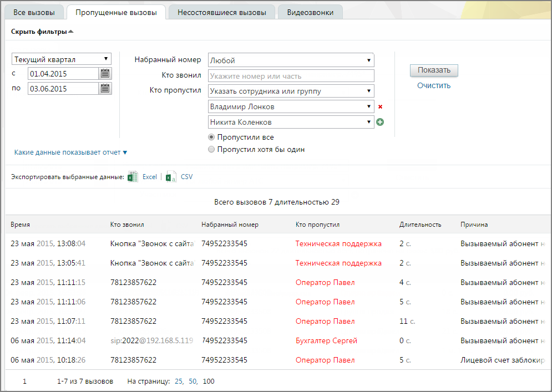552x392 pixels.
Task: Click 'Бухгалтер Сергей' in the table
Action: click(x=326, y=340)
